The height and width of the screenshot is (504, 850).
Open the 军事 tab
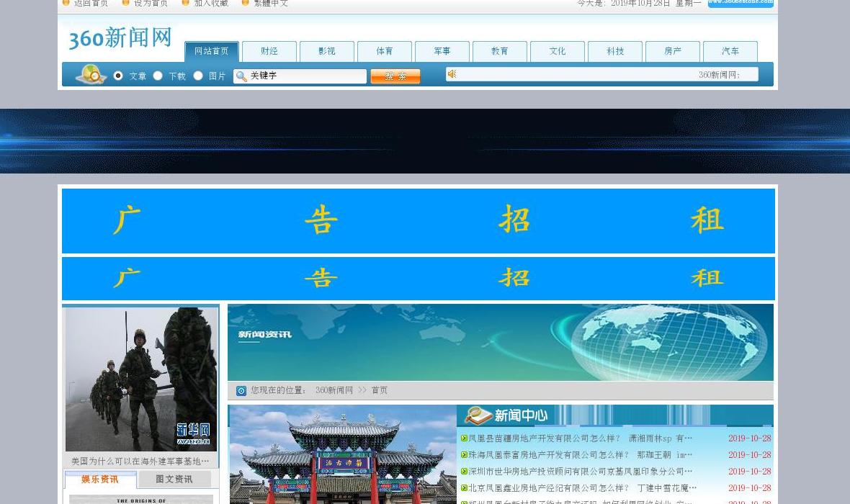tap(442, 52)
